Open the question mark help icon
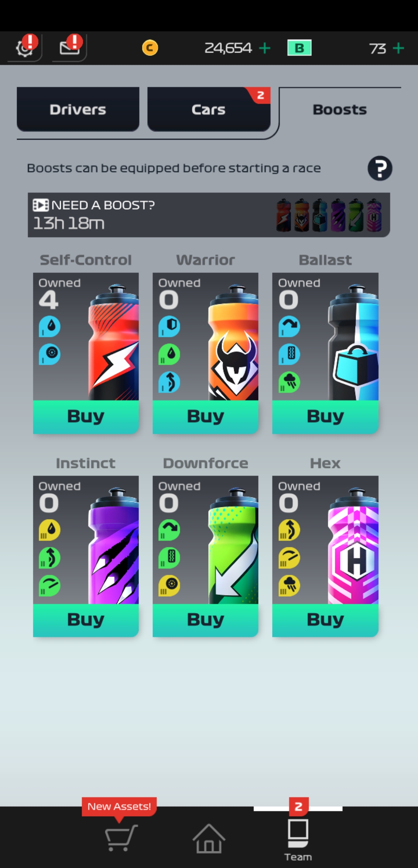This screenshot has width=418, height=868. 380,168
